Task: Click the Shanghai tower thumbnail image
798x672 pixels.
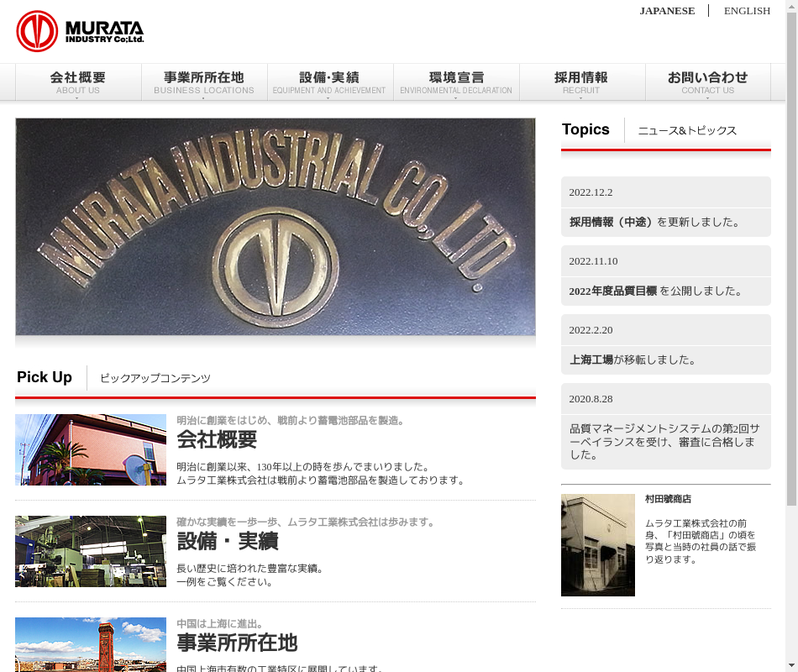Action: pyautogui.click(x=91, y=644)
